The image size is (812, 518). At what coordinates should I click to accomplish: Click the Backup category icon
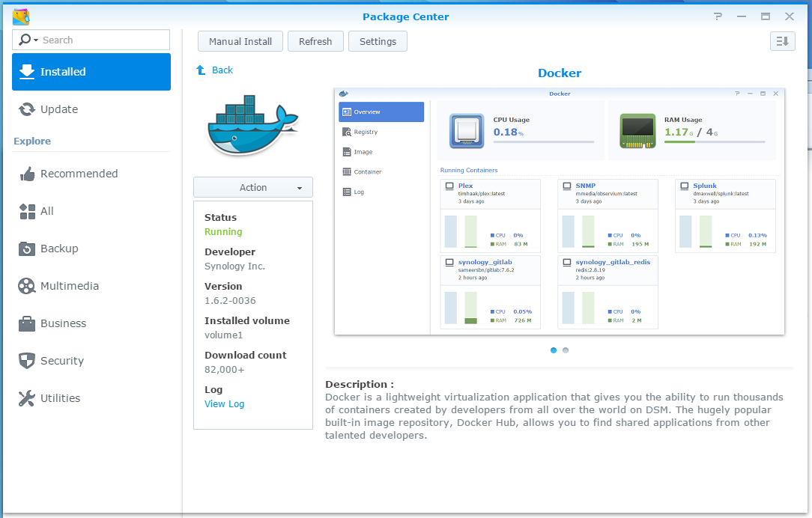pos(27,249)
